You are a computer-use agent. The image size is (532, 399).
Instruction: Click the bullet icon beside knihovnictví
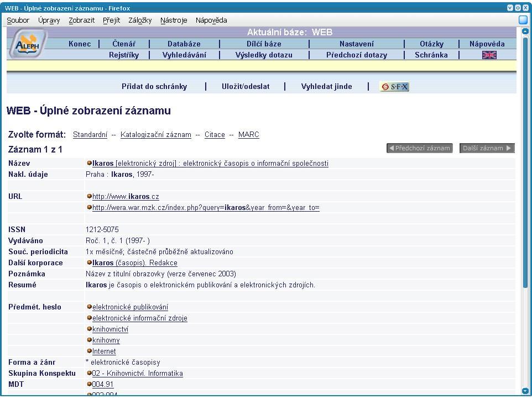coord(89,329)
